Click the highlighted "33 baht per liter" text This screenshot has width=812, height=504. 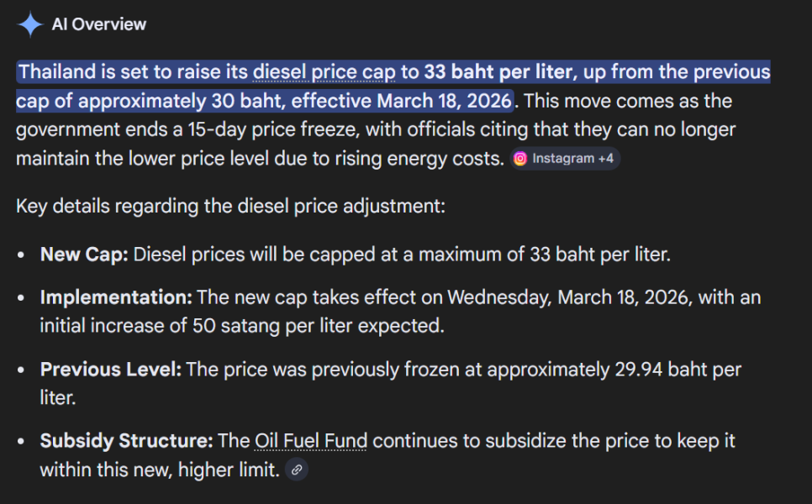click(499, 72)
